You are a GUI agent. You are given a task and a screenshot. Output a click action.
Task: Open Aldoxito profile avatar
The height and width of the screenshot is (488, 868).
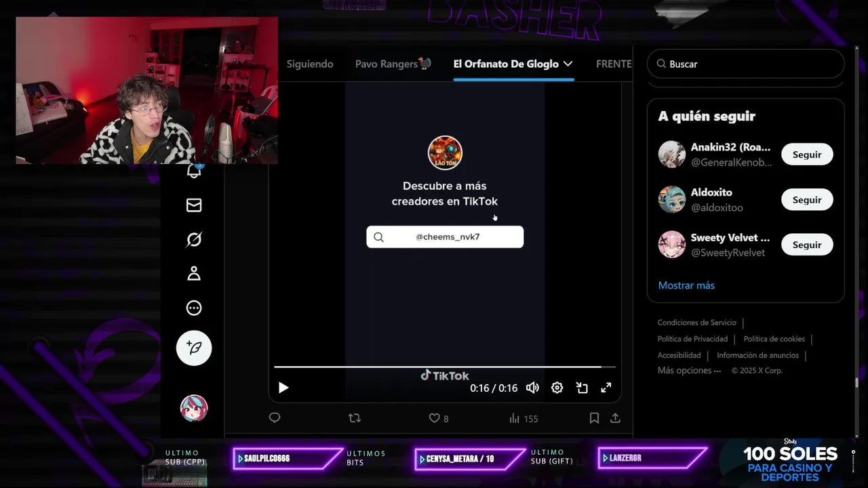[672, 199]
